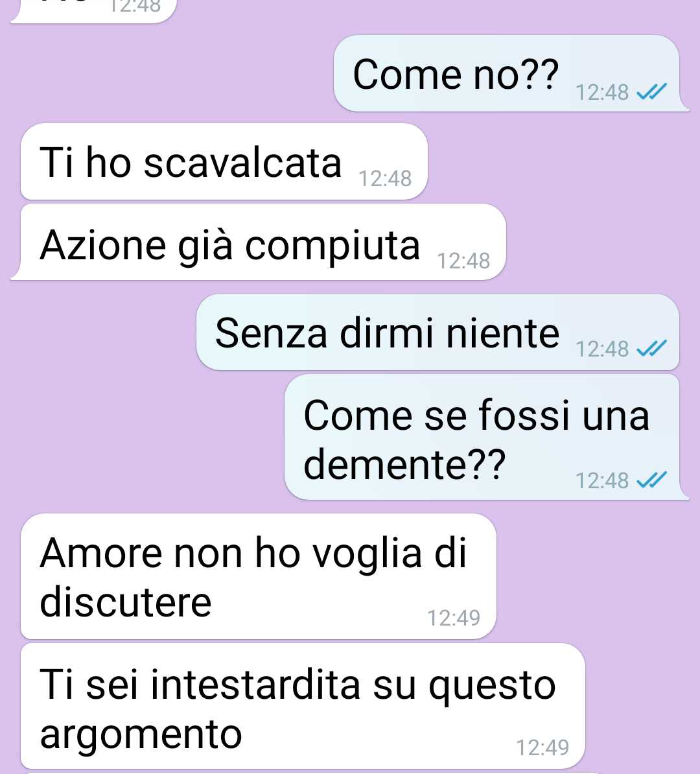Click the 12:48 timestamp on 'Come no??'
Screen dimensions: 700x774
coord(602,92)
